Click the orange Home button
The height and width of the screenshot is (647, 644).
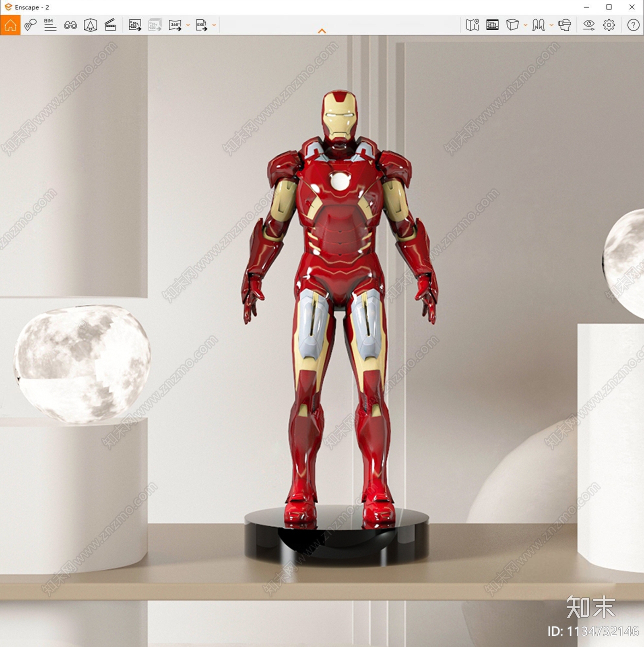(x=10, y=25)
